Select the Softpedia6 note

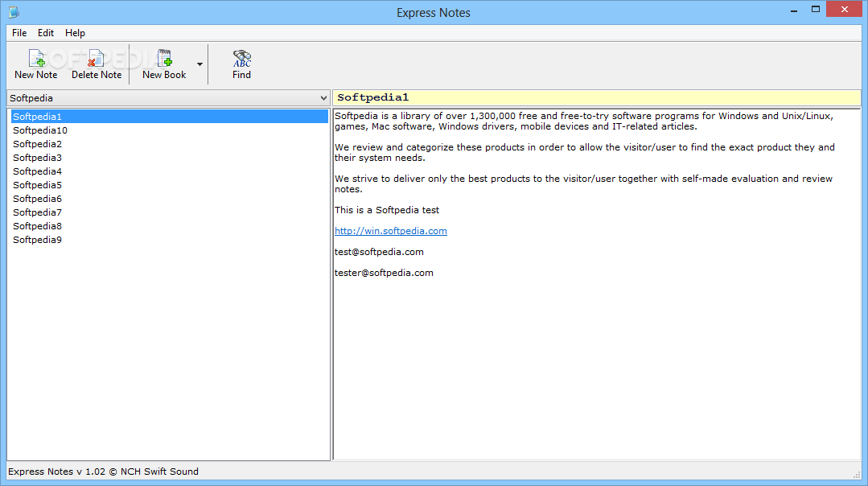pyautogui.click(x=170, y=199)
